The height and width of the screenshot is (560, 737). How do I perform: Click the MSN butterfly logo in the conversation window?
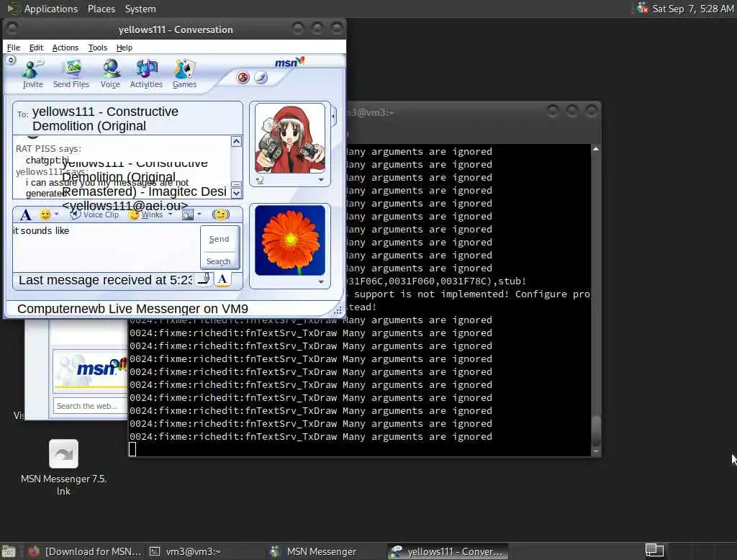tap(289, 62)
